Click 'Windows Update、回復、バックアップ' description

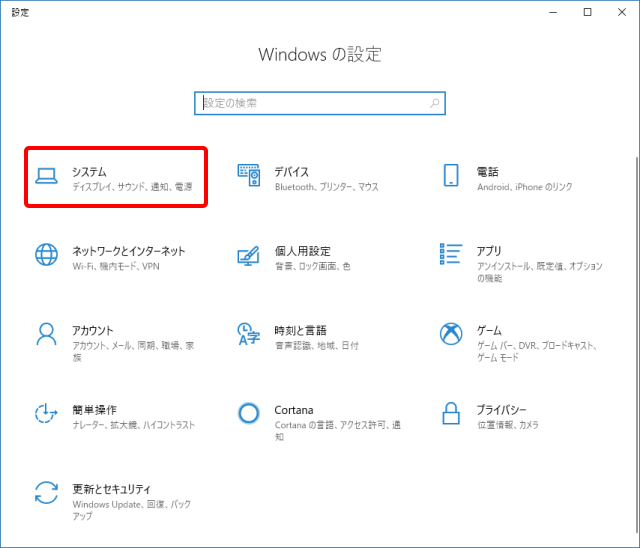(x=131, y=510)
